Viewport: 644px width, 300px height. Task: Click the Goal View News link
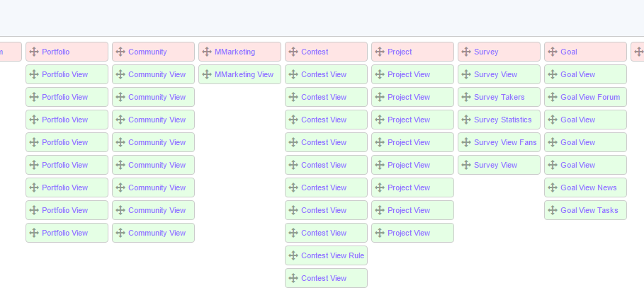click(x=588, y=187)
